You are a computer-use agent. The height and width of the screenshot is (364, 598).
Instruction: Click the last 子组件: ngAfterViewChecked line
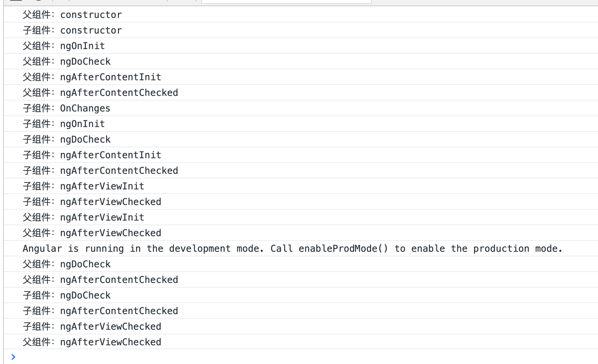[92, 327]
